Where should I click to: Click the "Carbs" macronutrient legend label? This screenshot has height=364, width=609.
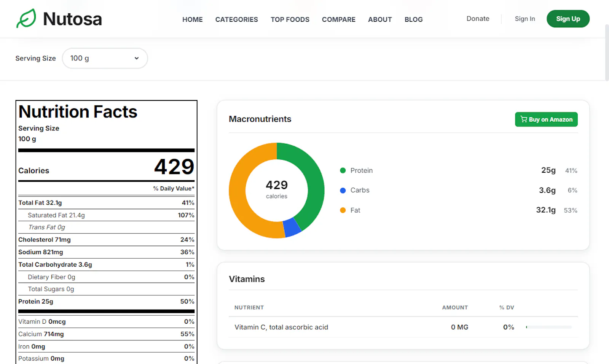click(360, 190)
